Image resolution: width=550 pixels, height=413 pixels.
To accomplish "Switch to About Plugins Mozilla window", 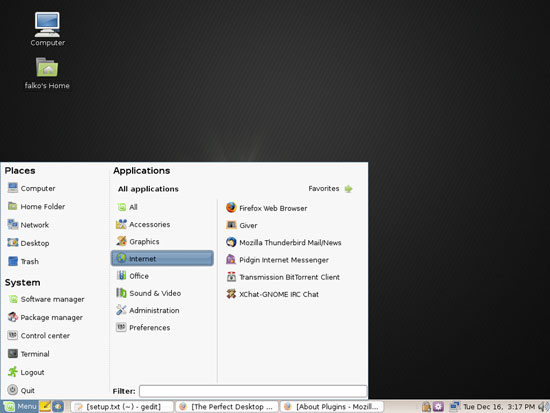I will [x=332, y=407].
